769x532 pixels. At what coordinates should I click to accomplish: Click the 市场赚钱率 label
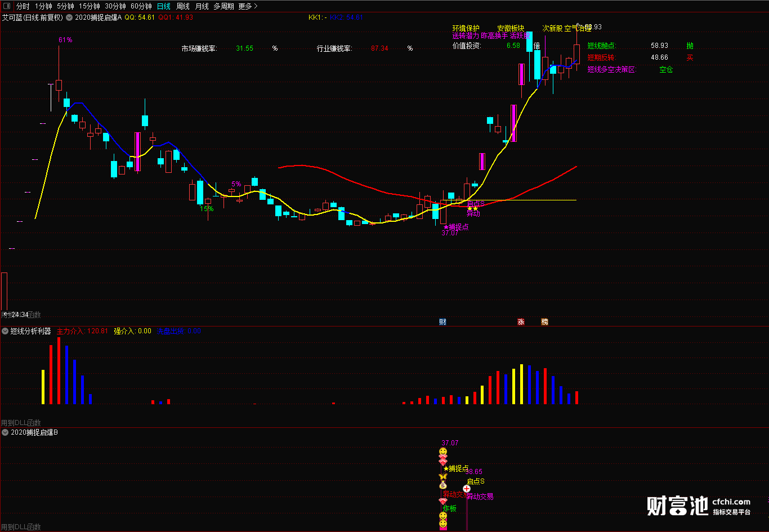199,48
